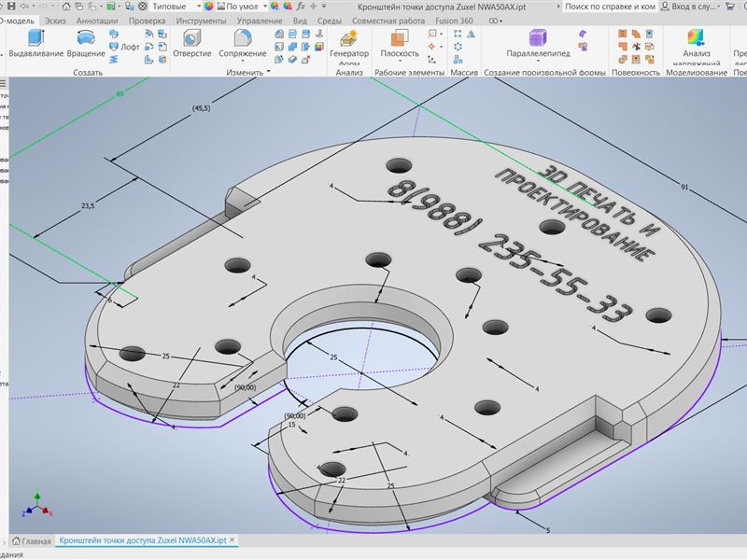Go to the Главная home tab
The height and width of the screenshot is (560, 747).
point(31,540)
